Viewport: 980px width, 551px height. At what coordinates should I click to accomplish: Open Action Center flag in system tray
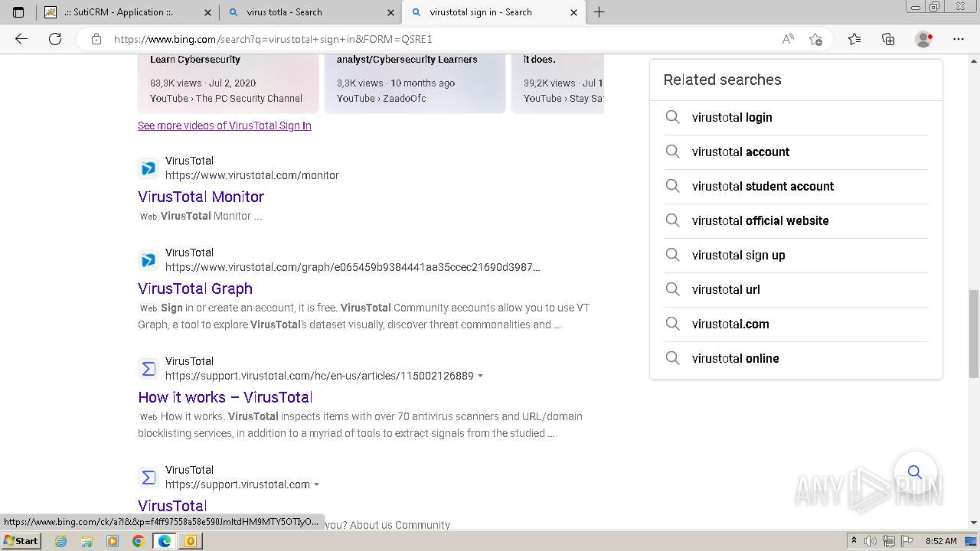tap(906, 541)
